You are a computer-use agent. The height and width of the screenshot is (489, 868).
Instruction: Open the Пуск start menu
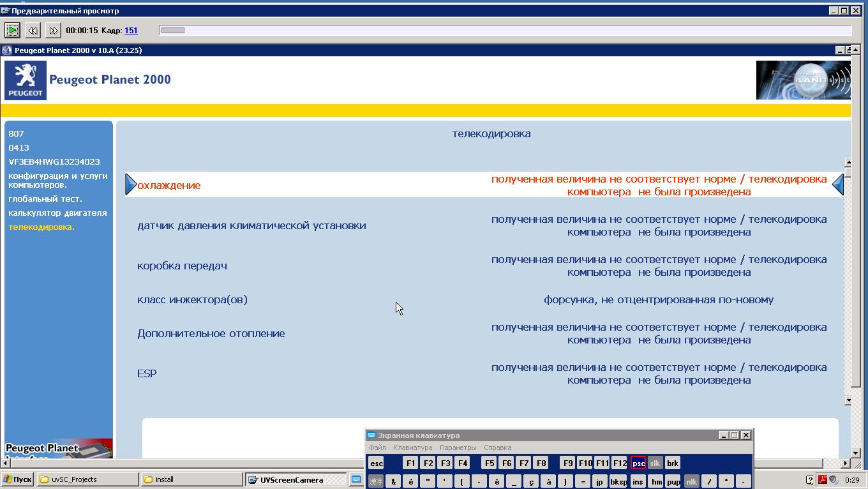(18, 479)
